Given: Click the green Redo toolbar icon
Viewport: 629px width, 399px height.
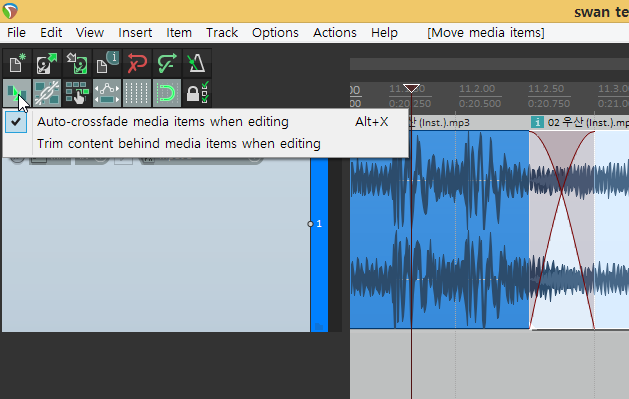Looking at the screenshot, I should 167,63.
